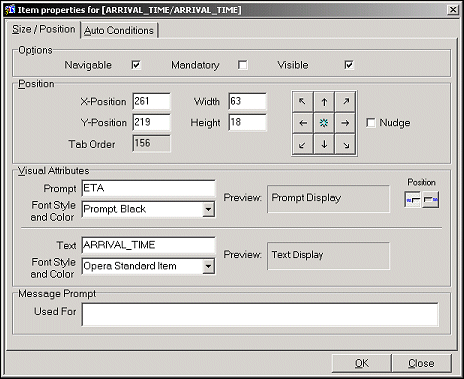Viewport: 464px width, 379px height.
Task: Toggle the Nudge checkbox
Action: 371,123
